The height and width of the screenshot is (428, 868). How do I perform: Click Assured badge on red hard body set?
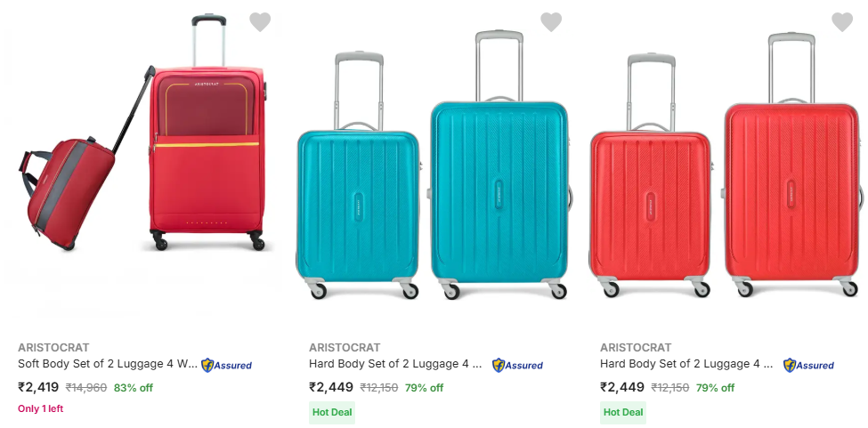[808, 365]
